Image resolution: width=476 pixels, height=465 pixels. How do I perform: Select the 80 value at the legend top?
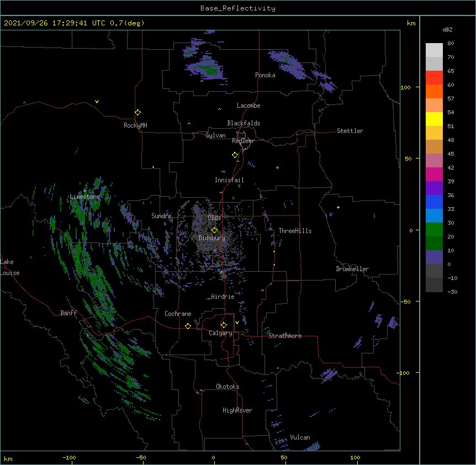pos(451,44)
